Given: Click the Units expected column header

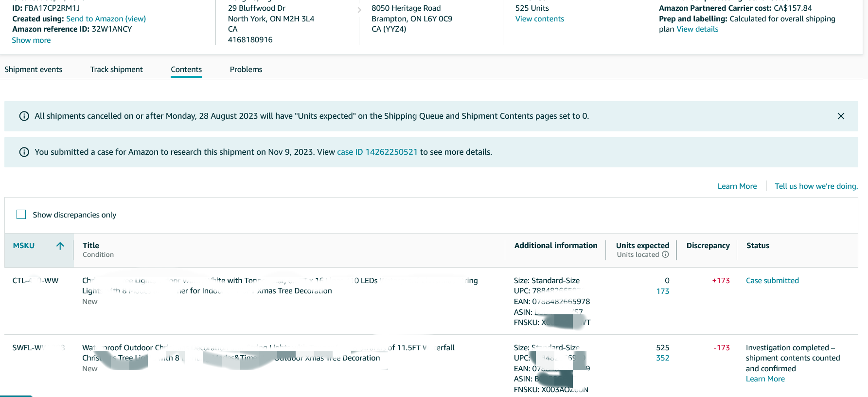Looking at the screenshot, I should pyautogui.click(x=642, y=246).
